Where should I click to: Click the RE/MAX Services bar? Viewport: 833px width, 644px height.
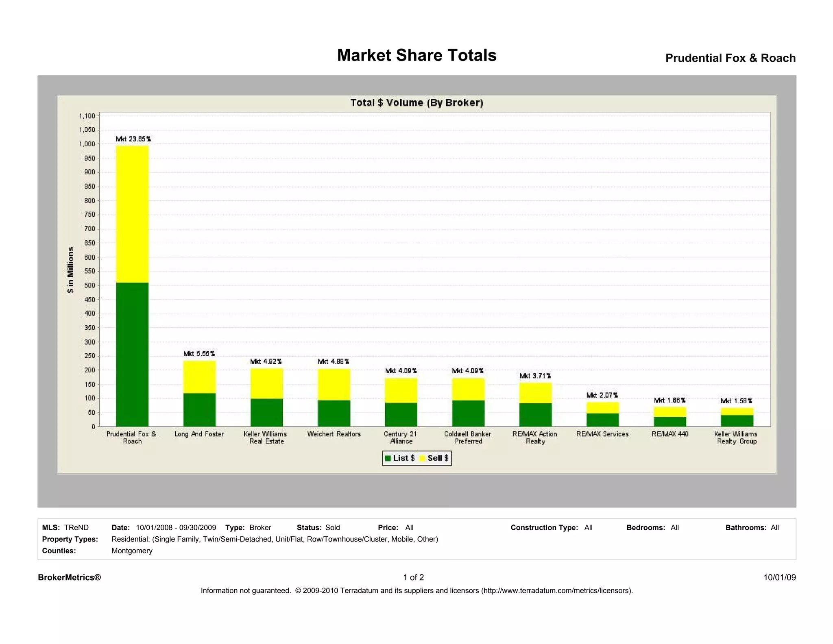602,414
